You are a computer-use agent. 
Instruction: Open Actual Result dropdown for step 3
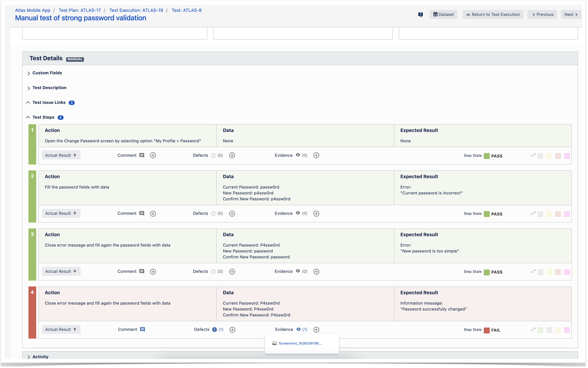[61, 271]
